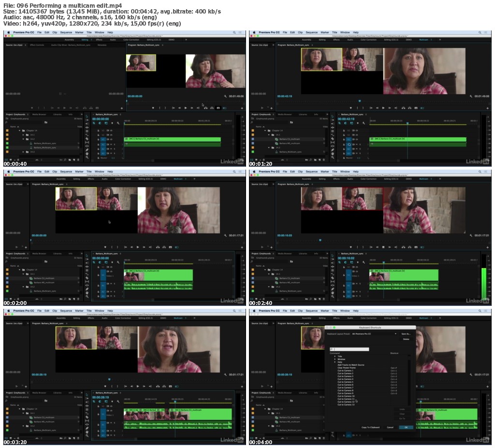Select 'Add Tracks to Match Source' command

pyautogui.click(x=351, y=365)
